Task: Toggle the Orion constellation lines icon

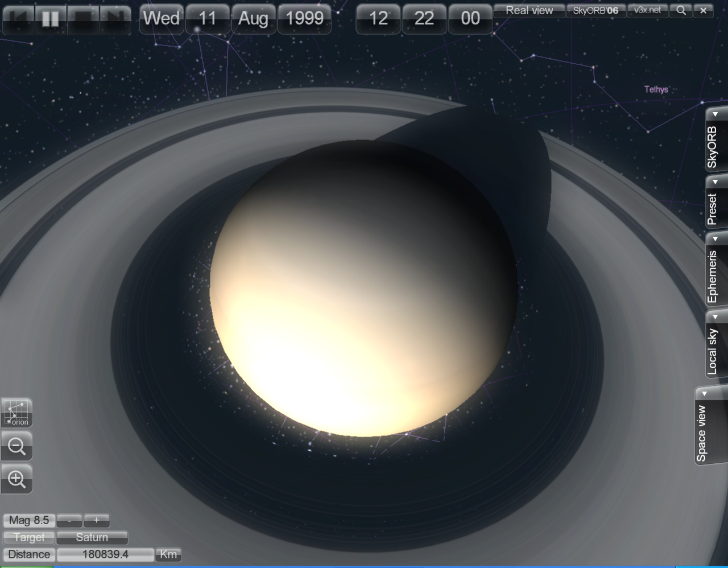Action: [17, 413]
